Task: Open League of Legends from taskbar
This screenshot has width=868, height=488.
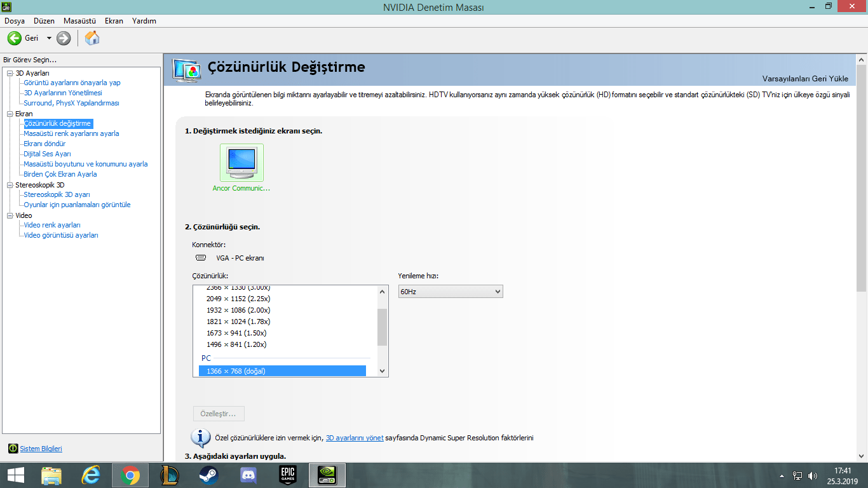Action: tap(170, 475)
